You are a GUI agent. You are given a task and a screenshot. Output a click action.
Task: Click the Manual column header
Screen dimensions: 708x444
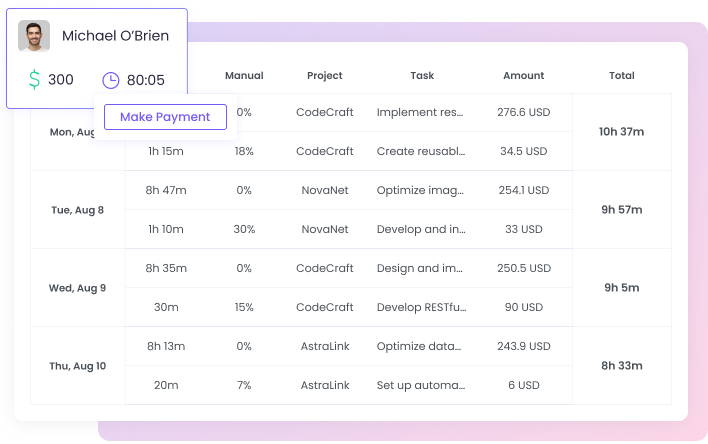pos(244,75)
